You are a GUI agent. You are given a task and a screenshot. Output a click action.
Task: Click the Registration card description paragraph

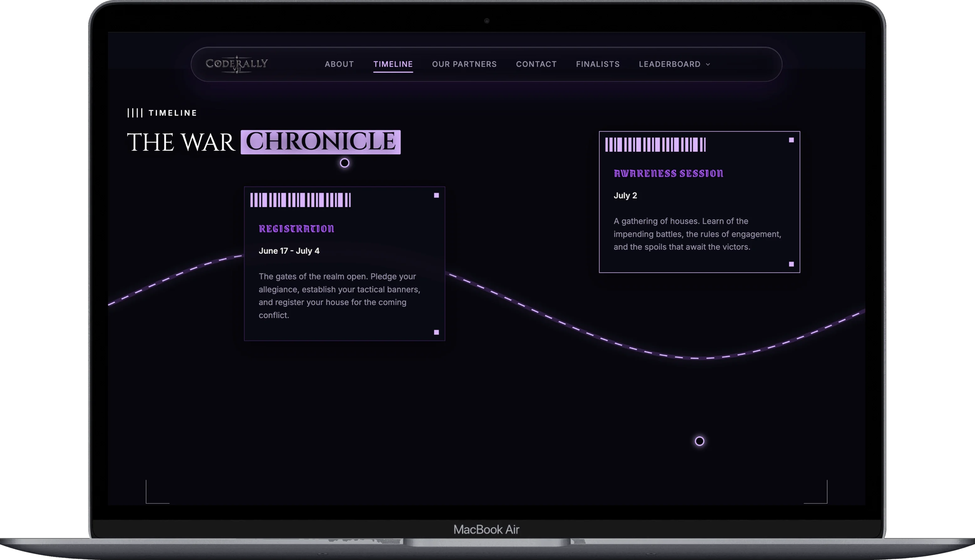[x=340, y=296]
